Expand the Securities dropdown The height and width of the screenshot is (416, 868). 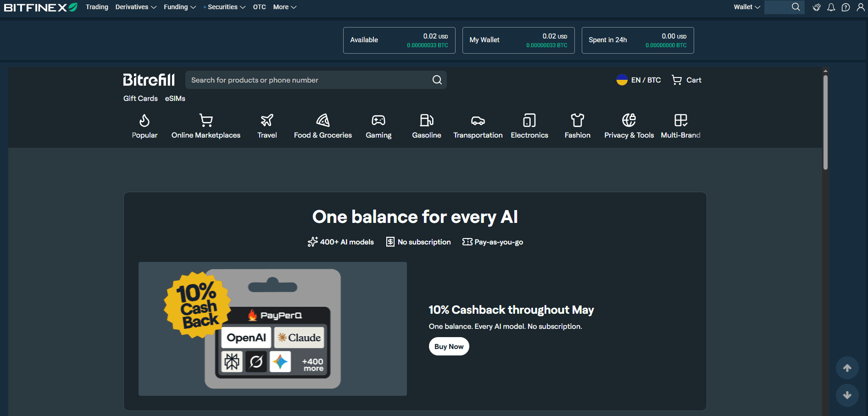coord(225,7)
